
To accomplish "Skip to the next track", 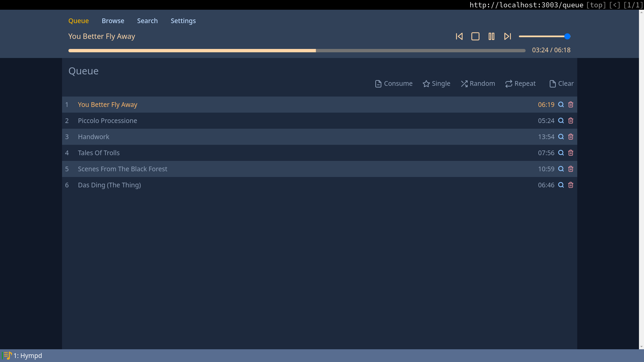I will point(507,36).
